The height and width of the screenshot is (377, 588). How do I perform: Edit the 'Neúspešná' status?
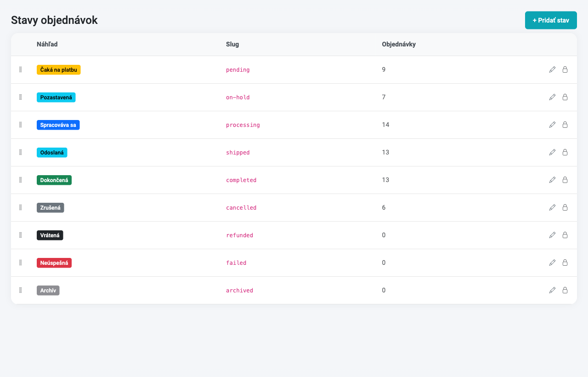pyautogui.click(x=552, y=263)
